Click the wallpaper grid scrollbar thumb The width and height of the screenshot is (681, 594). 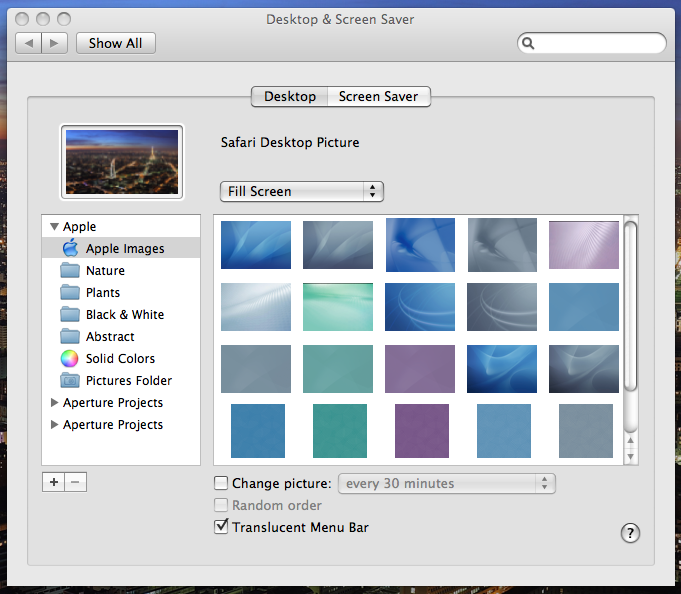[x=631, y=306]
